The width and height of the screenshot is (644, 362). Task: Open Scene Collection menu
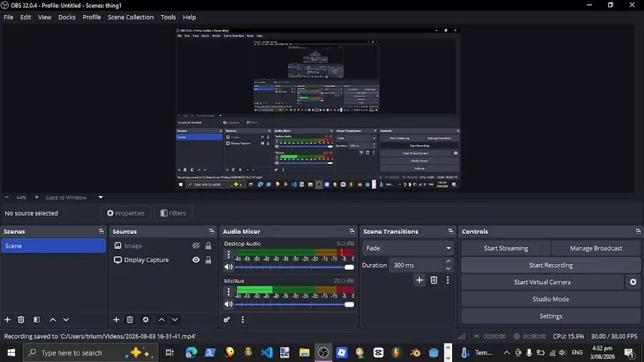click(x=131, y=17)
